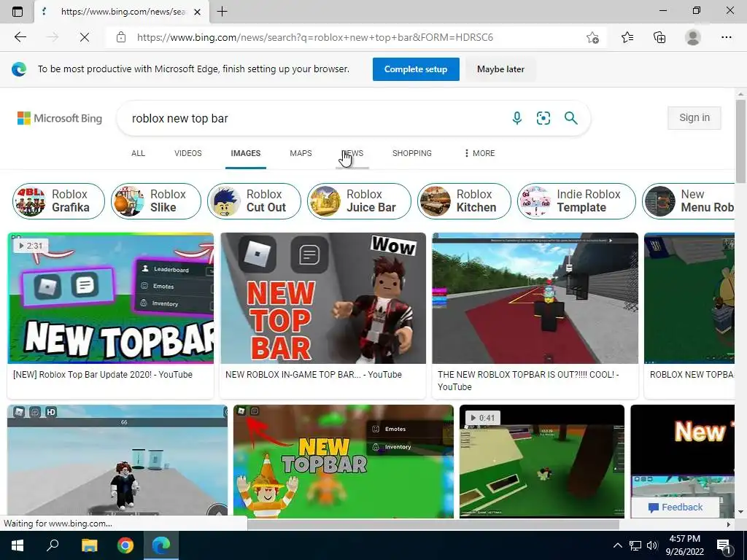Open the volume speaker tray icon
Screen dimensions: 747x560
(x=651, y=545)
